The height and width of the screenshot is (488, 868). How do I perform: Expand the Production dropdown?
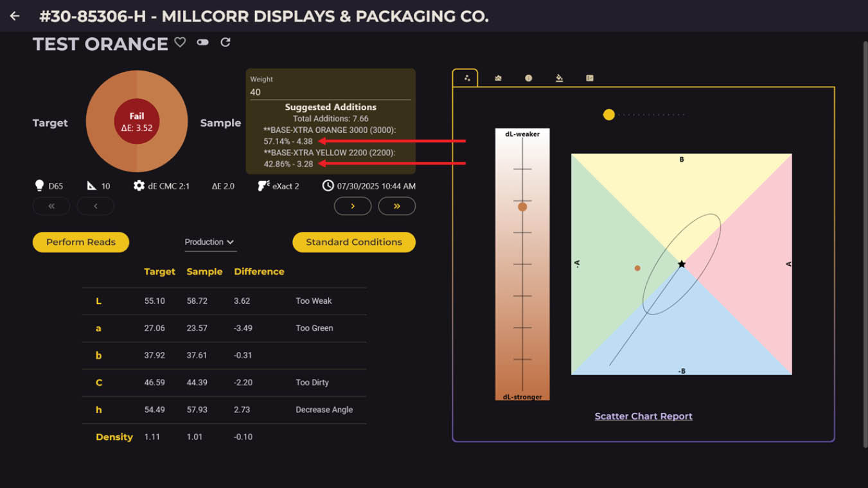(x=210, y=242)
